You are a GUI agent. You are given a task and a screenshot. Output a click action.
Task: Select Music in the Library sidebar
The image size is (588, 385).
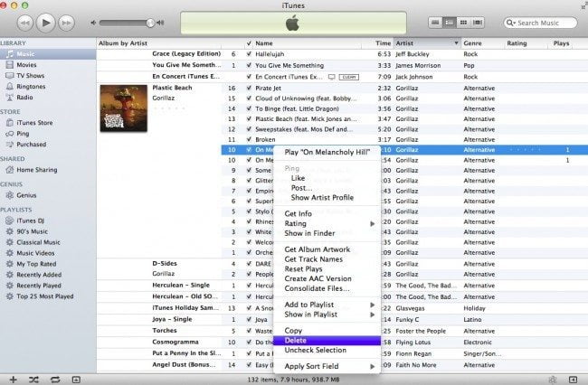coord(48,54)
